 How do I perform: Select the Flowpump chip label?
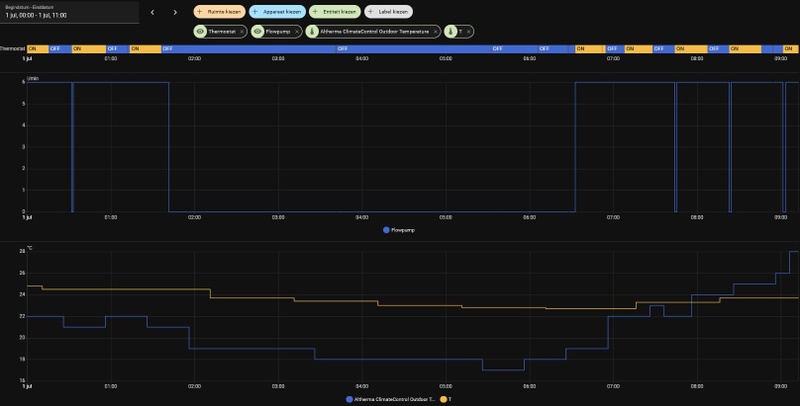pos(278,32)
